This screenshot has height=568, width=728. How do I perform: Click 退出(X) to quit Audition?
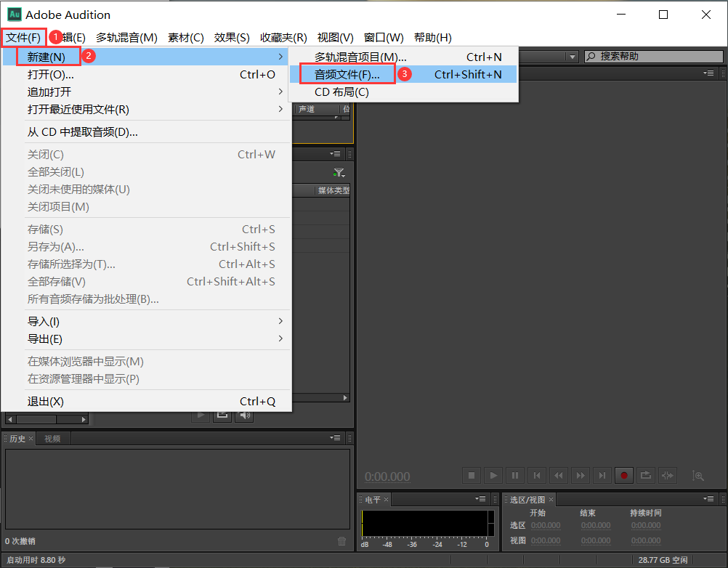(x=146, y=402)
